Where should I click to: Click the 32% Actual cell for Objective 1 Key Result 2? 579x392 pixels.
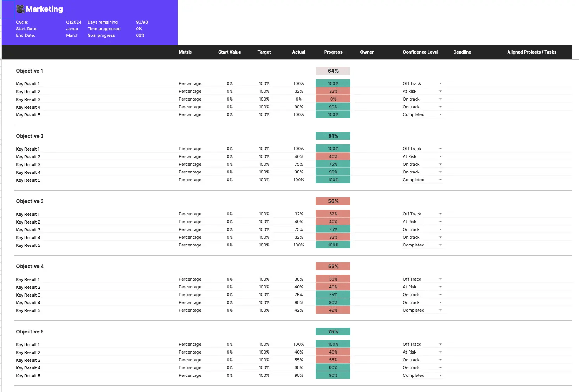298,91
